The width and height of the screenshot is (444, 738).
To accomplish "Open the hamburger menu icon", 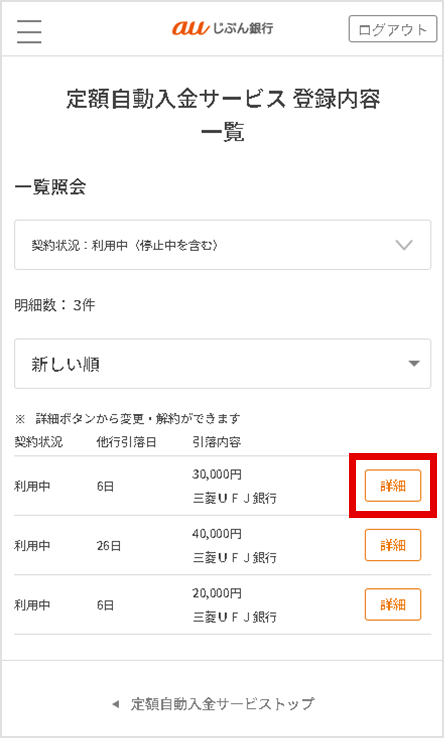I will (29, 31).
